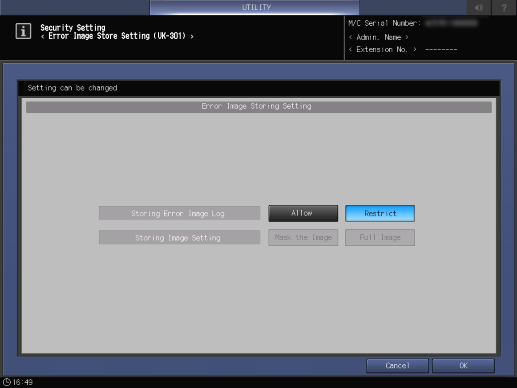This screenshot has width=517, height=388.
Task: Click right arrow after Error Image Store Setting (UK-301)
Action: [192, 36]
